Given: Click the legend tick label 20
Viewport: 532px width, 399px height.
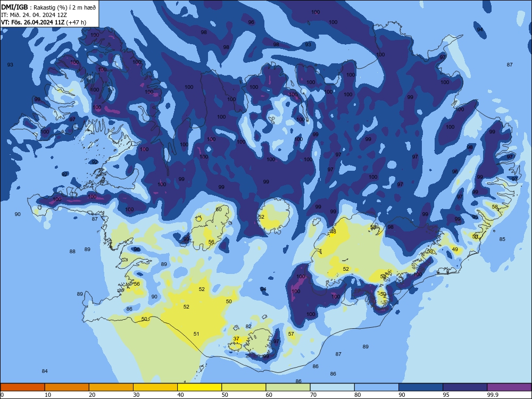Looking at the screenshot, I should tap(92, 395).
